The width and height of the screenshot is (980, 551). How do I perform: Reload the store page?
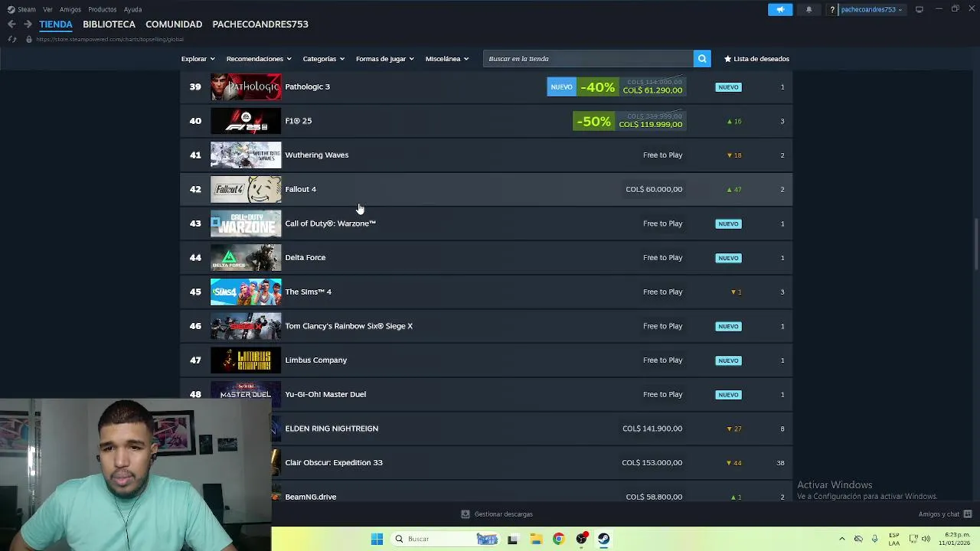point(11,39)
